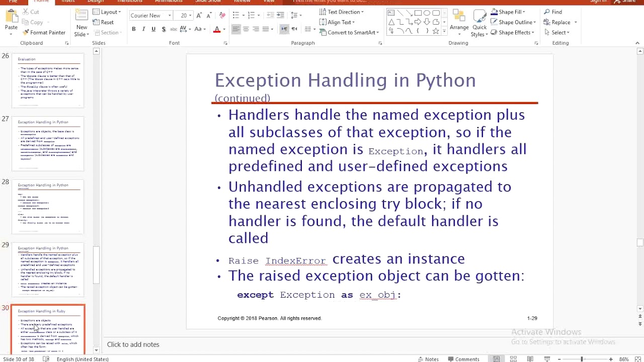Collapse the ribbon arrow

(x=637, y=43)
